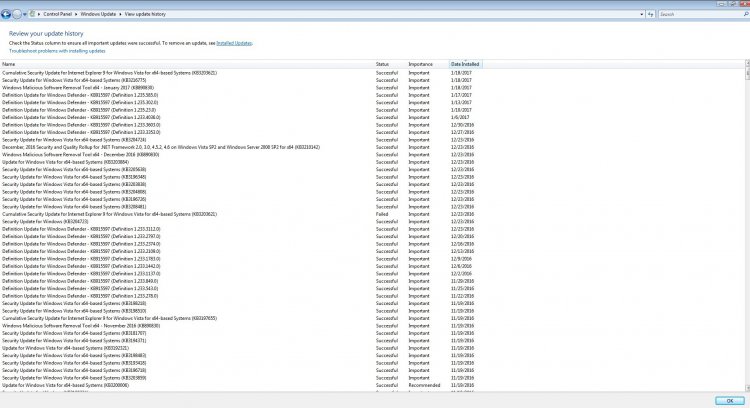The width and height of the screenshot is (750, 408).
Task: Select Control Panel in the breadcrumb
Action: coord(57,14)
